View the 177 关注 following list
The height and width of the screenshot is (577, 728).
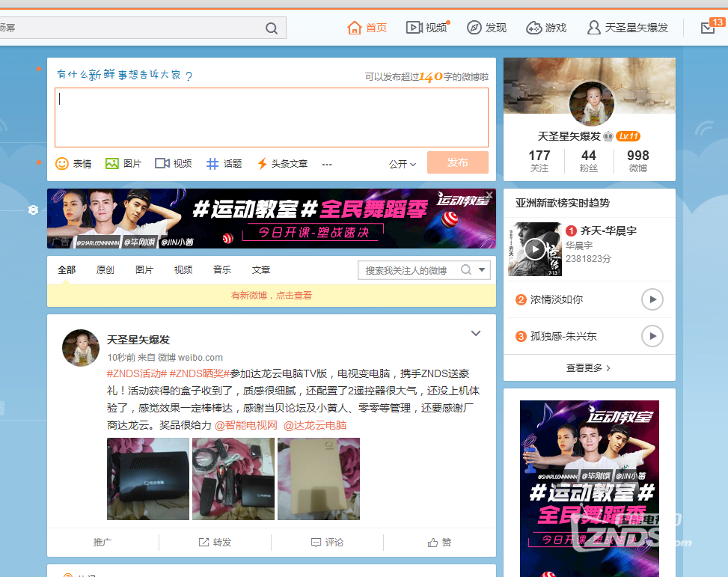539,161
